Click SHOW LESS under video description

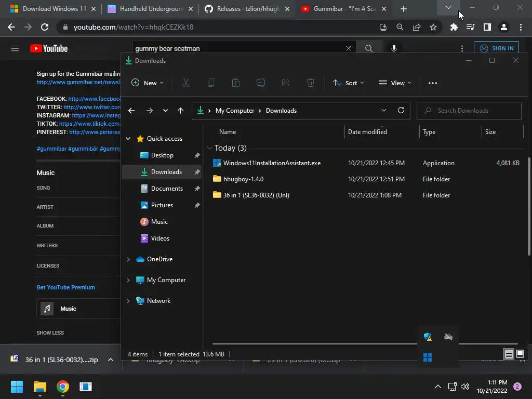[50, 333]
